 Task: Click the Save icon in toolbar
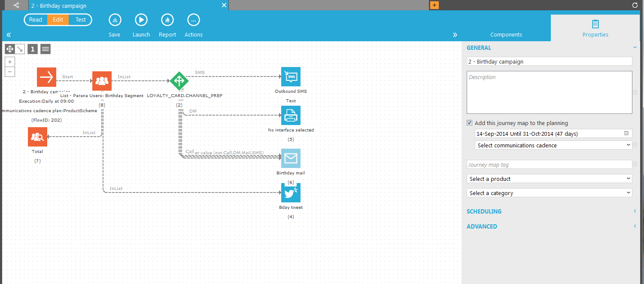[115, 20]
